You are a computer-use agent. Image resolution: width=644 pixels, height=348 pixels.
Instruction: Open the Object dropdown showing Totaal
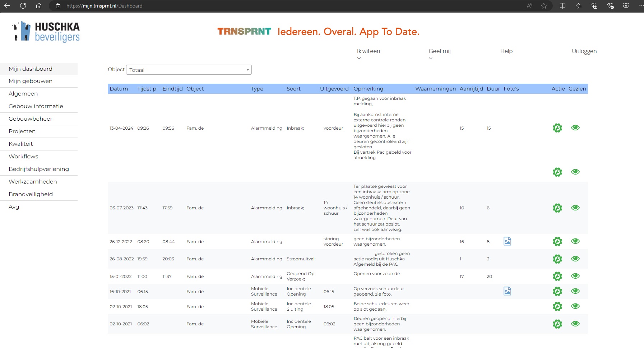189,70
